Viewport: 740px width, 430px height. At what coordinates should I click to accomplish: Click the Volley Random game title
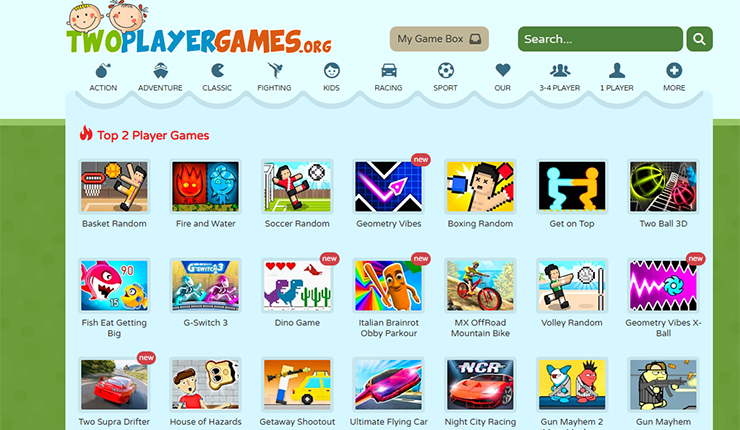pos(572,323)
